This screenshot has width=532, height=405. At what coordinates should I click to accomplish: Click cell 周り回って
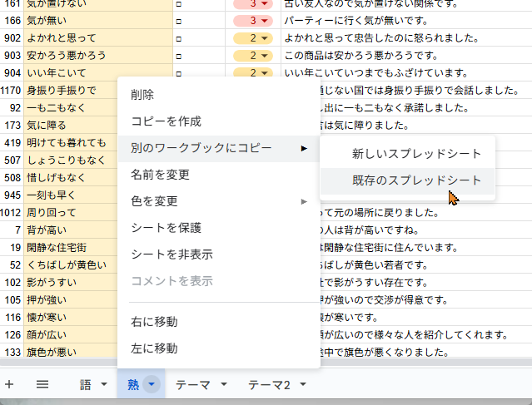71,213
